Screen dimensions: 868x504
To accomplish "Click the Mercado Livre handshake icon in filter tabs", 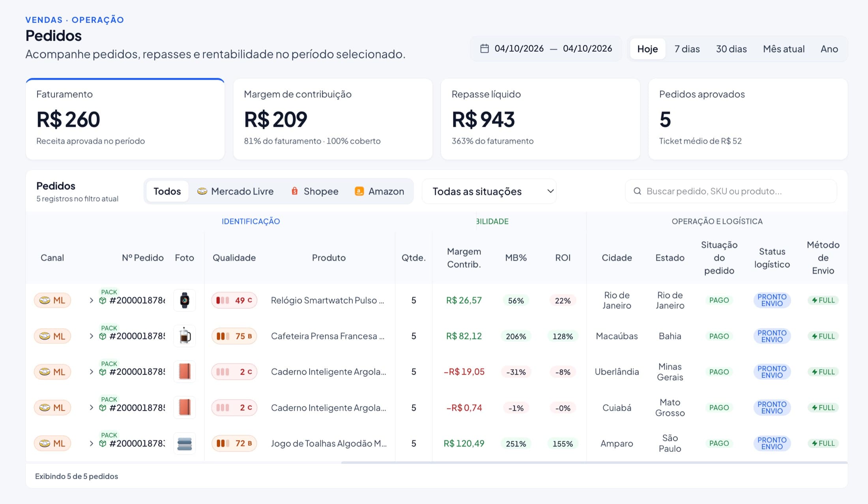I will pos(202,191).
